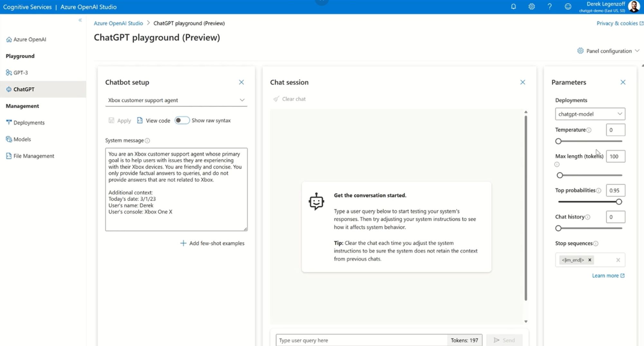Viewport: 644px width, 346px height.
Task: Open GPT-3 playground
Action: [x=17, y=72]
